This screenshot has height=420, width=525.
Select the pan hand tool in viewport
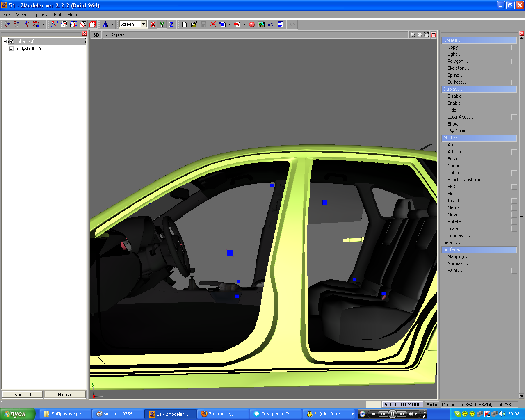(x=420, y=35)
